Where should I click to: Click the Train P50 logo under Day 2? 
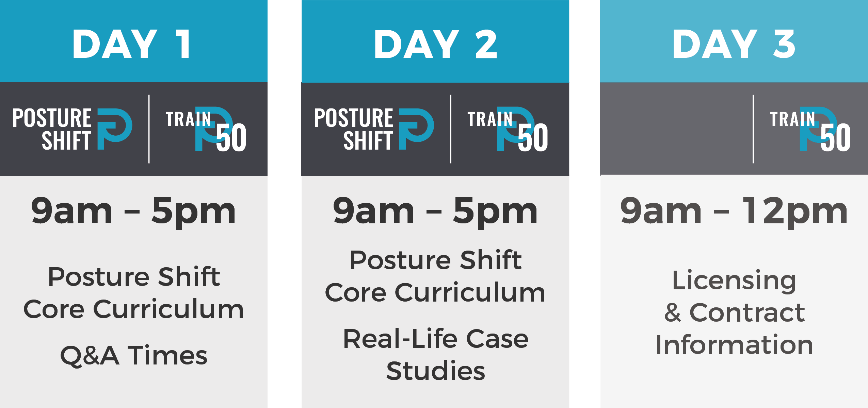[x=508, y=129]
